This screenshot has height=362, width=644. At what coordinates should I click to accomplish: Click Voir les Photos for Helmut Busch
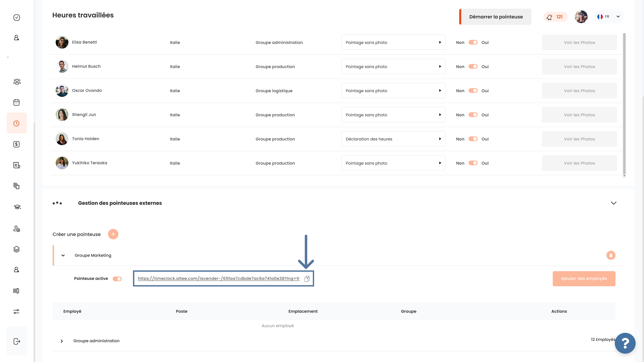tap(579, 67)
